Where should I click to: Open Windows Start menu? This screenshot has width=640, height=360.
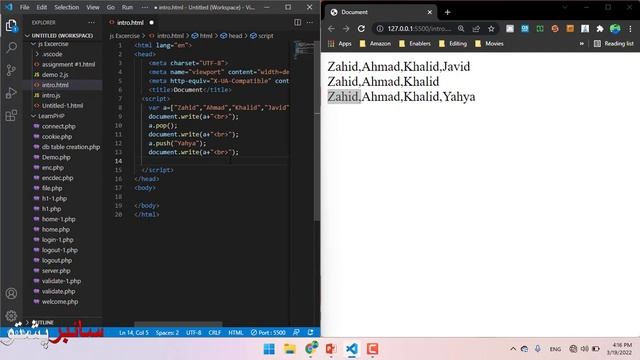coord(269,349)
